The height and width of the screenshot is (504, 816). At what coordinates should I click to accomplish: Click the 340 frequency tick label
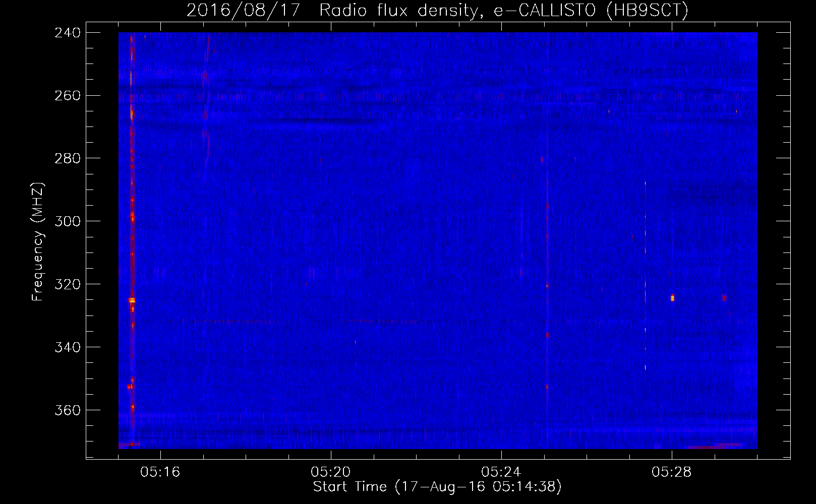tap(67, 348)
